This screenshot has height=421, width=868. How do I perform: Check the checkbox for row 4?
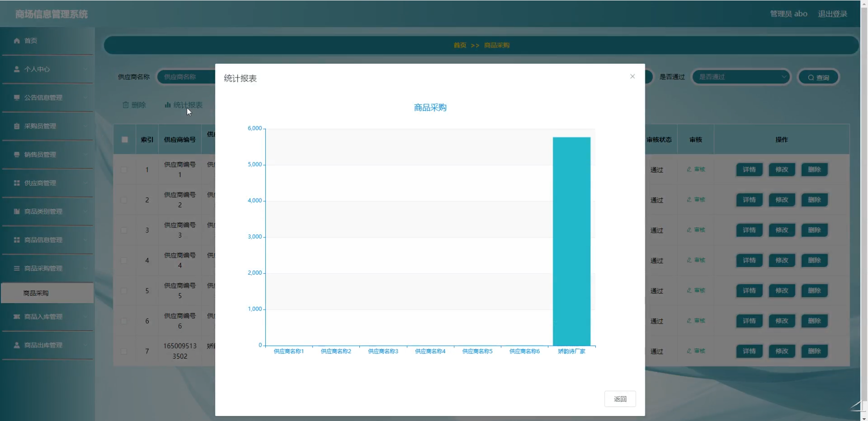coord(124,260)
